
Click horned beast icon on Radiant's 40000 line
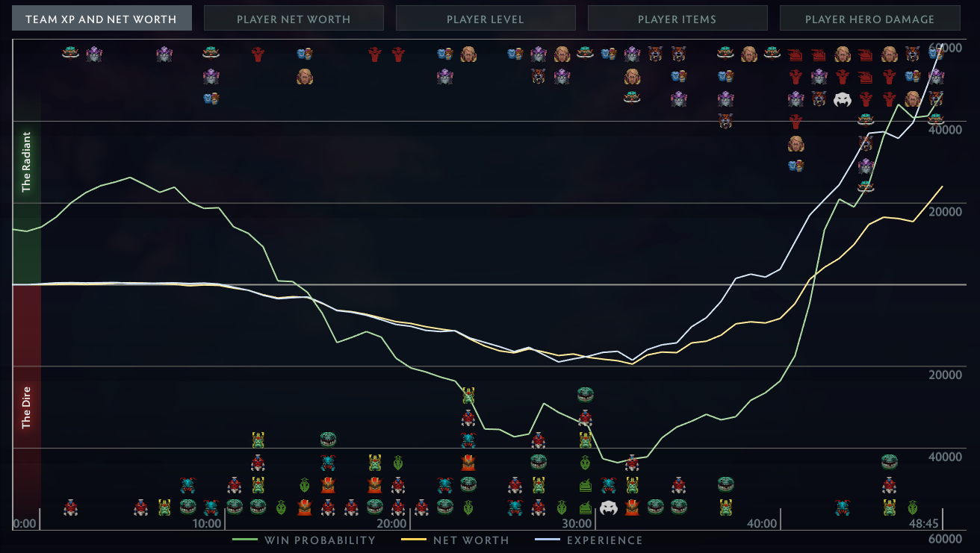coord(725,121)
